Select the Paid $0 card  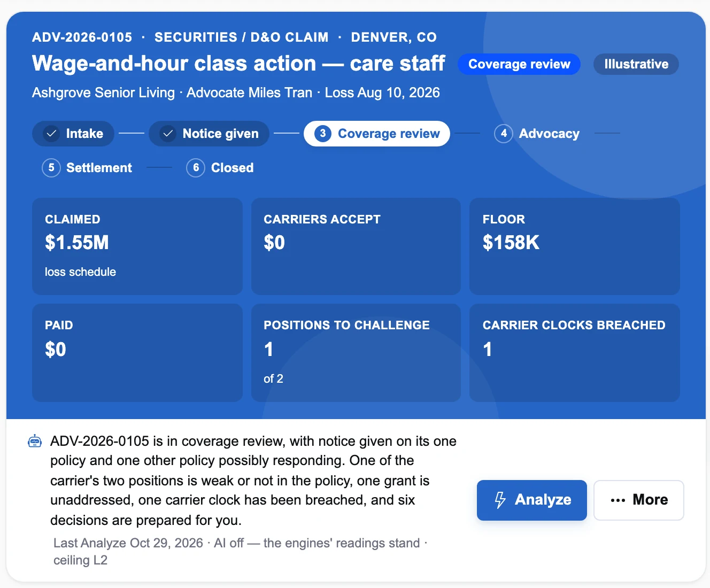pos(137,353)
